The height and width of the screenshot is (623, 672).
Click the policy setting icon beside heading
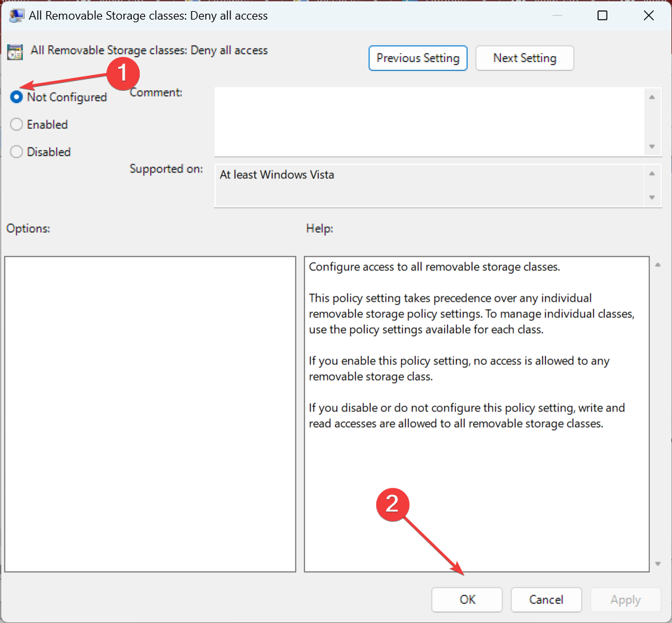[15, 52]
